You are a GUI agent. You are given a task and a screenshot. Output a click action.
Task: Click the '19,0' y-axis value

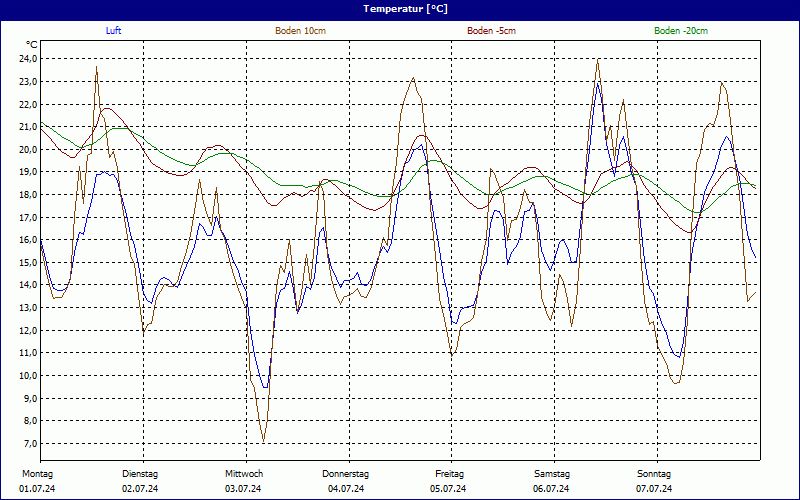click(x=29, y=172)
